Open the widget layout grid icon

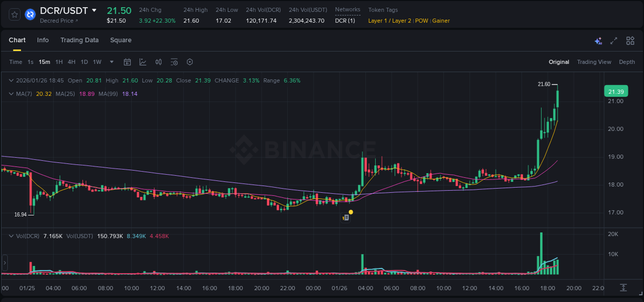pos(630,40)
